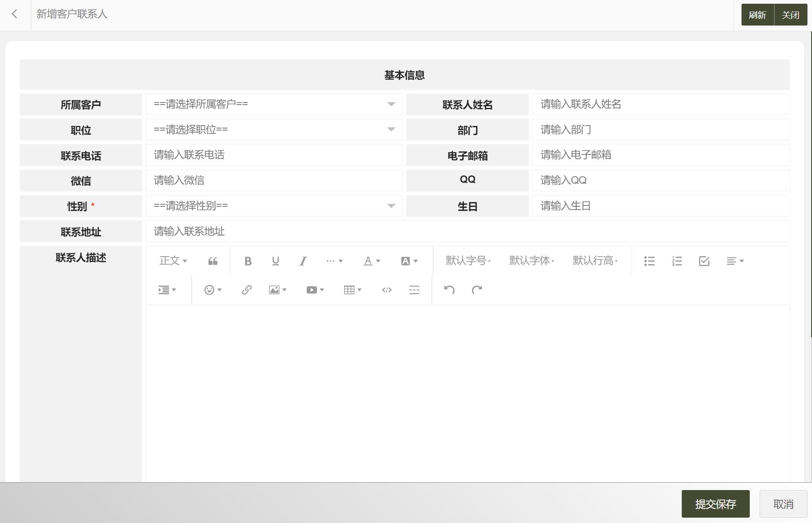812x523 pixels.
Task: Insert a blockquote in the description editor
Action: (x=213, y=261)
